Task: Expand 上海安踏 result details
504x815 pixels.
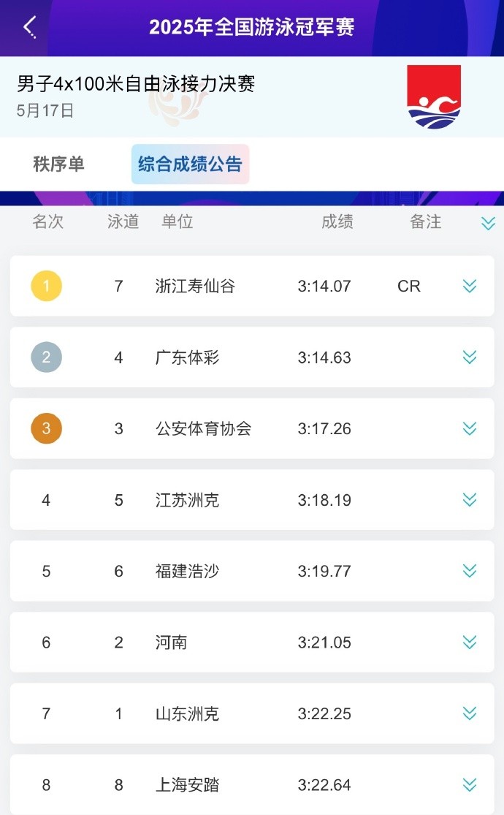Action: pyautogui.click(x=469, y=784)
